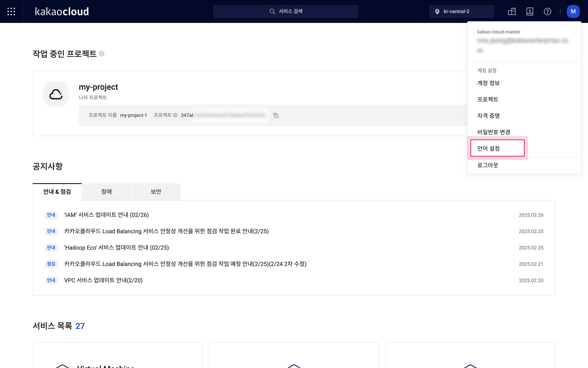Copy the project ID with the copy icon
Screen dimensions: 588x368
point(276,115)
